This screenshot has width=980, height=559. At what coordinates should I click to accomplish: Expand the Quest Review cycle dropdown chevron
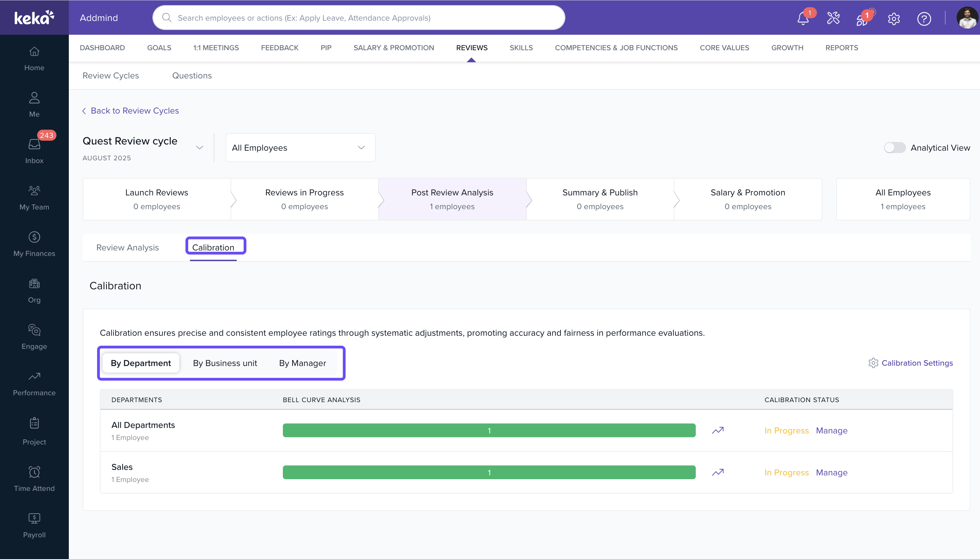click(x=199, y=148)
